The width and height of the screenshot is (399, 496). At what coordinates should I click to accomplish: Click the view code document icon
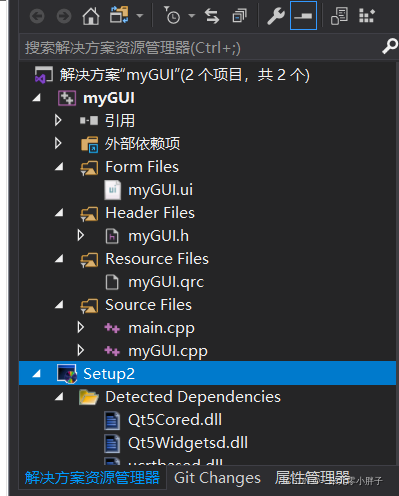[339, 16]
